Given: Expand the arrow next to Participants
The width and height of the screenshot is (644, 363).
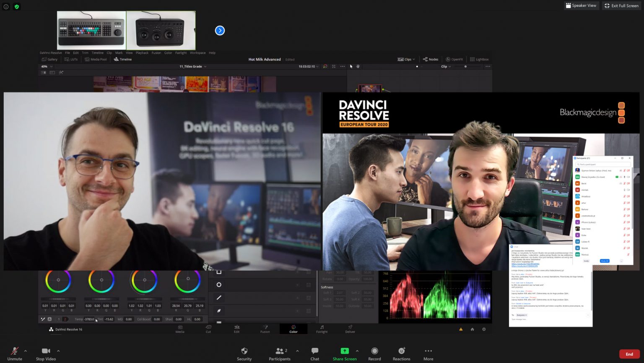Looking at the screenshot, I should [x=297, y=351].
